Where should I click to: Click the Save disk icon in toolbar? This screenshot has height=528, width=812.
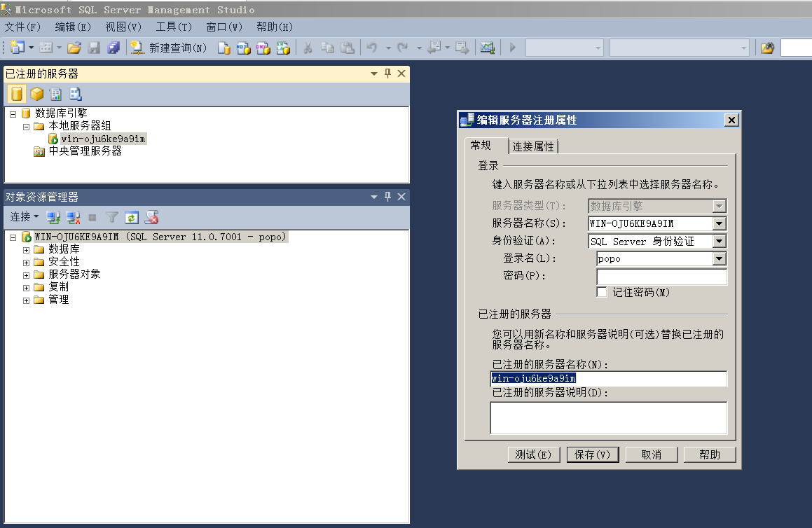pos(94,48)
